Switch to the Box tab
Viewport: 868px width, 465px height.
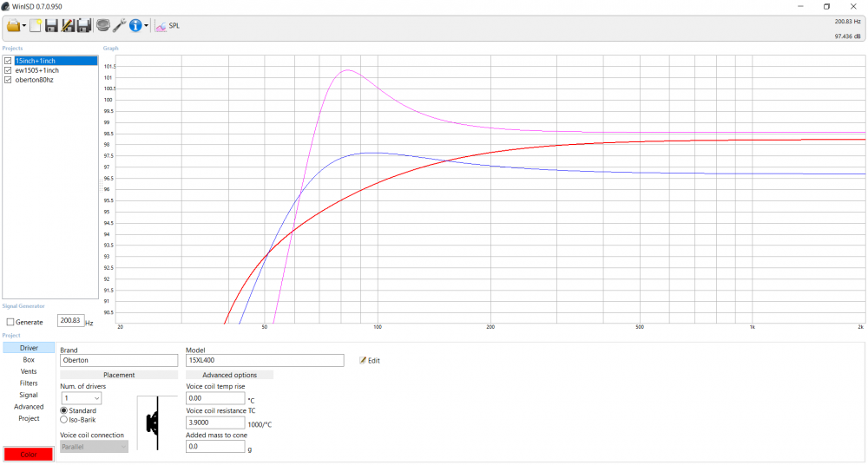coord(29,360)
